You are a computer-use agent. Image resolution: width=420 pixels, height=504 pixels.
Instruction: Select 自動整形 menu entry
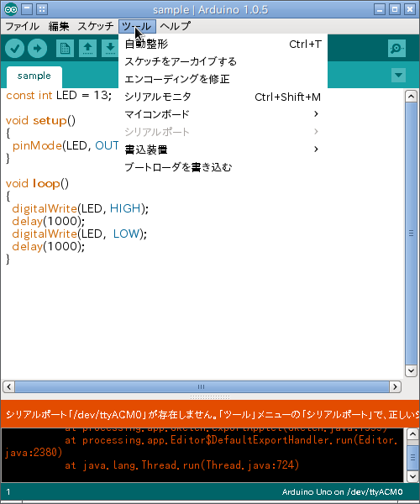(x=223, y=44)
